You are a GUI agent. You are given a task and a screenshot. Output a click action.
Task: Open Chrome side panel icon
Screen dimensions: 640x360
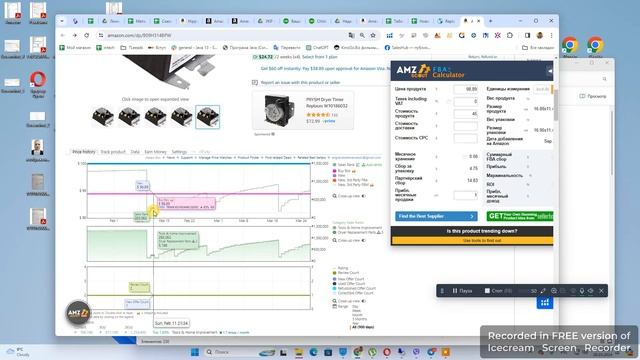click(527, 36)
